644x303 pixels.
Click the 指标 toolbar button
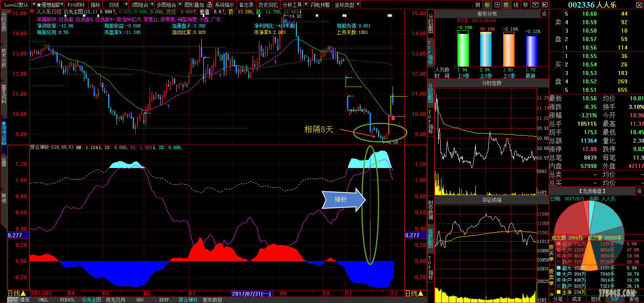point(96,5)
